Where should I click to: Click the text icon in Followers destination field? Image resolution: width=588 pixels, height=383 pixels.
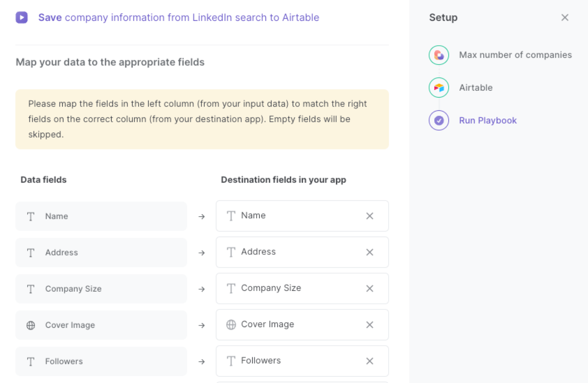pyautogui.click(x=231, y=361)
